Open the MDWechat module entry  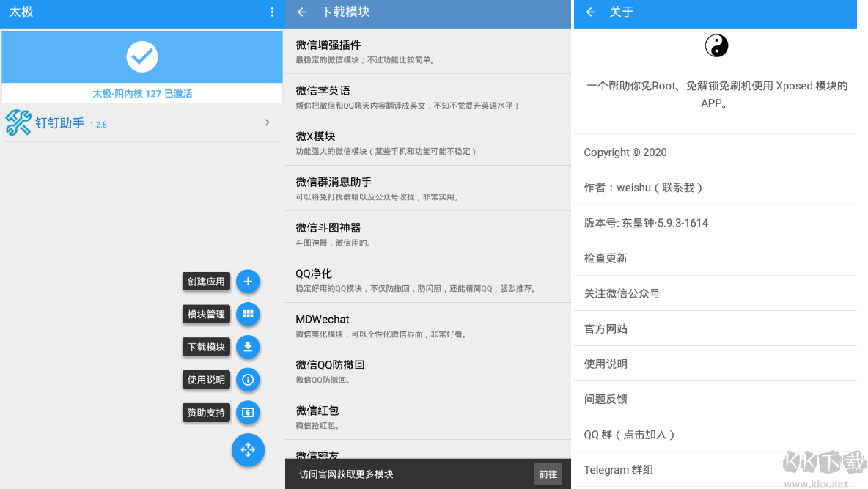(427, 326)
